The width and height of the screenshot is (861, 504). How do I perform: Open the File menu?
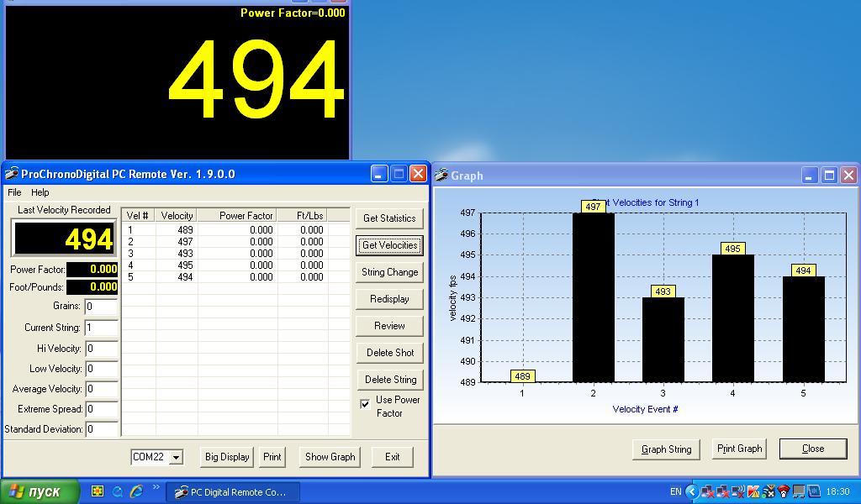tap(14, 192)
